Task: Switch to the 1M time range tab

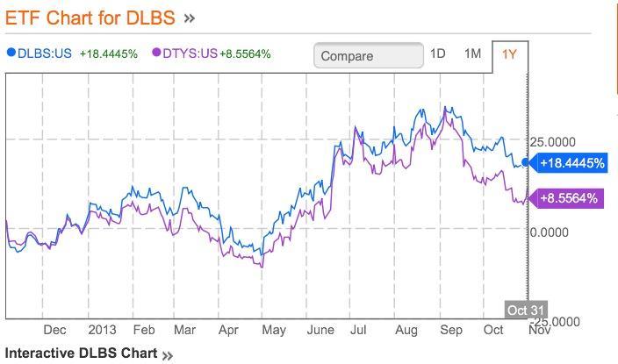Action: pos(472,54)
